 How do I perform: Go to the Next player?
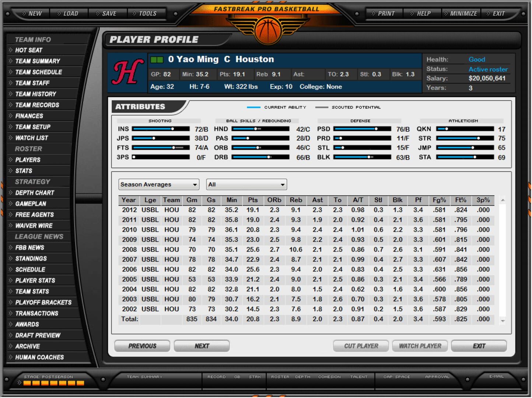[202, 346]
